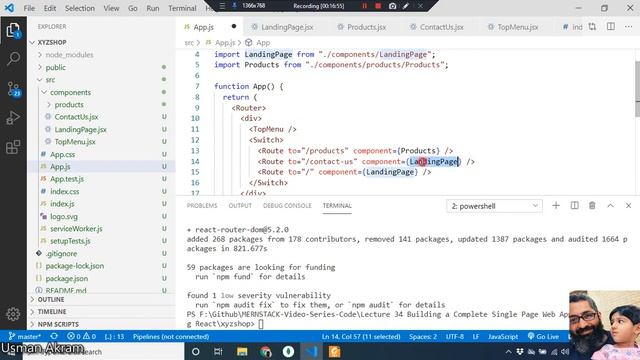Viewport: 640px width, 360px height.
Task: Open Chrome from taskbar
Action: point(265,351)
